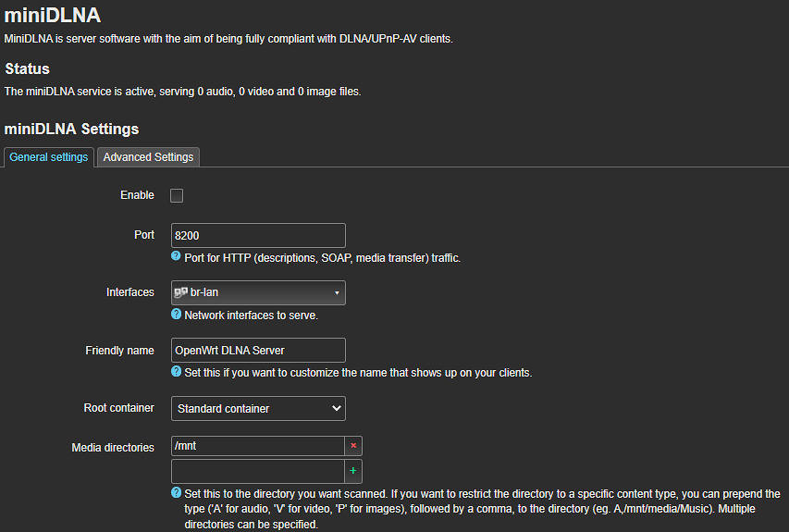This screenshot has width=789, height=532.
Task: Remove the /mnt media directory entry
Action: (353, 446)
